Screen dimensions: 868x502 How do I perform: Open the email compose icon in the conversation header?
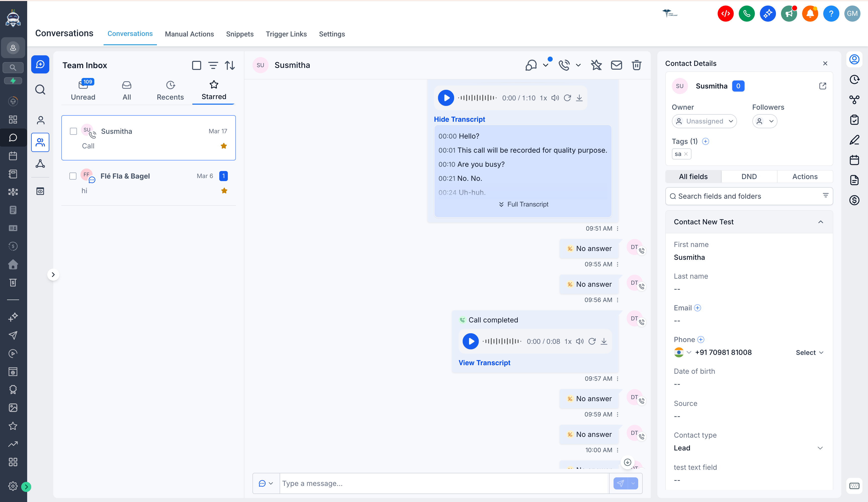(x=617, y=65)
